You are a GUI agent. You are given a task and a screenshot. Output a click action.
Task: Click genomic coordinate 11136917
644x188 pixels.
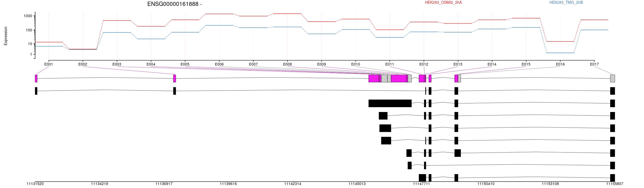pos(164,184)
